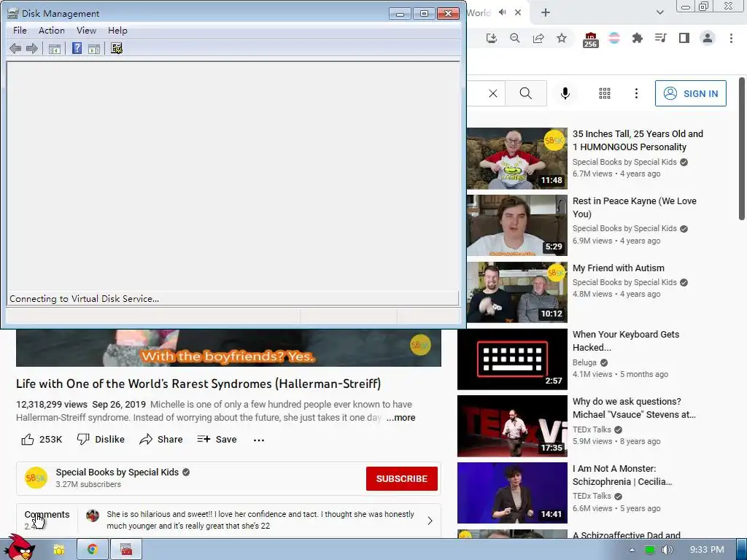
Task: Click the striped pink-blue extension icon
Action: (x=614, y=38)
